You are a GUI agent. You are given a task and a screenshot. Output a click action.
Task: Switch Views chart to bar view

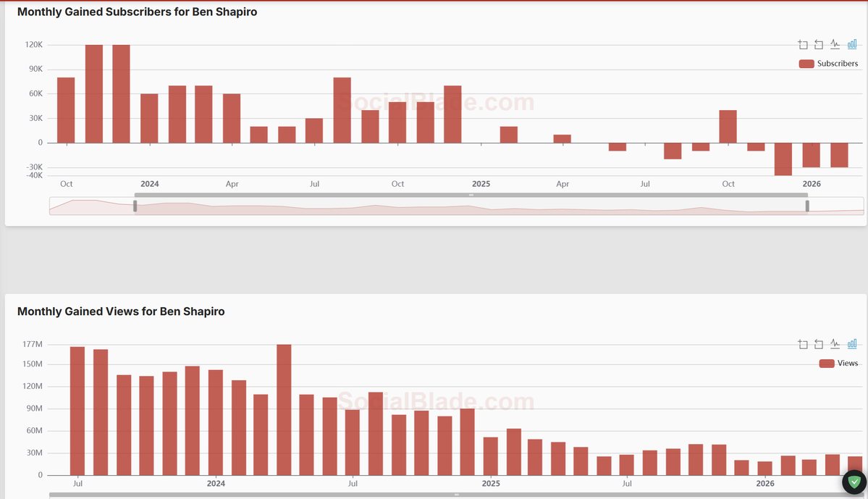pos(852,344)
